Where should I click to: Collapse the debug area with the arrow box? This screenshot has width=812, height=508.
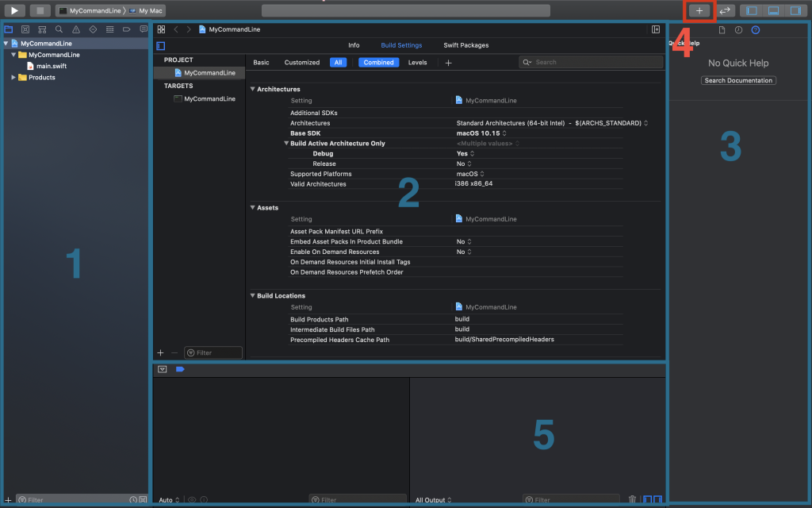(163, 369)
